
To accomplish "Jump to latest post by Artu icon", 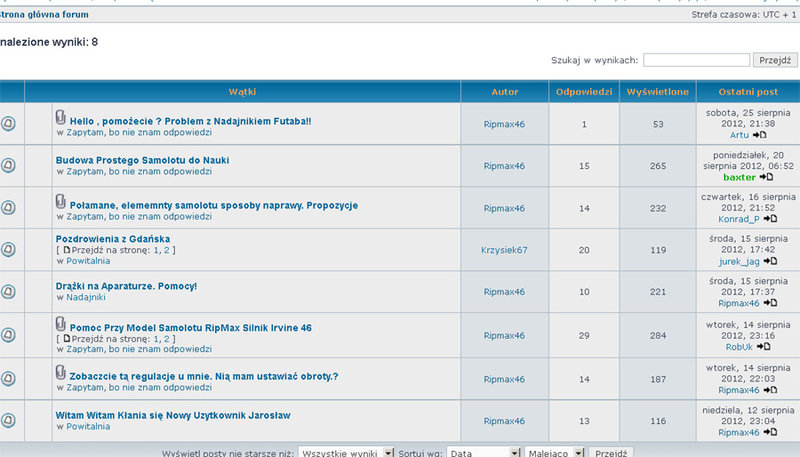I will coord(759,135).
